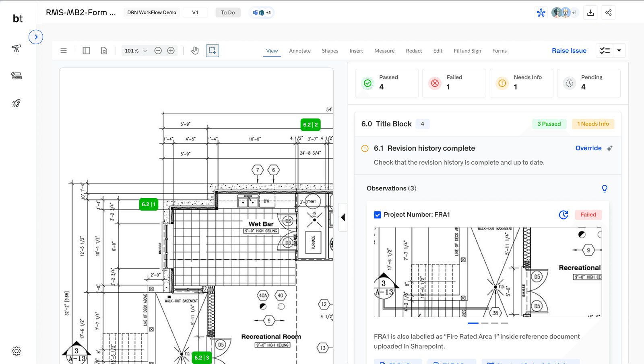Click the 6.0 Title Block heading
Screen dimensions: 644x364
[386, 124]
